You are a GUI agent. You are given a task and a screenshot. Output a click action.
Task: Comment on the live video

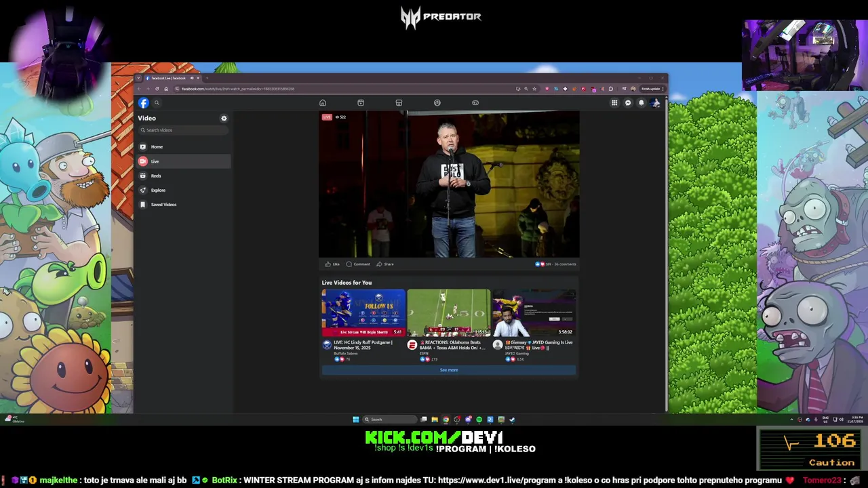[358, 264]
